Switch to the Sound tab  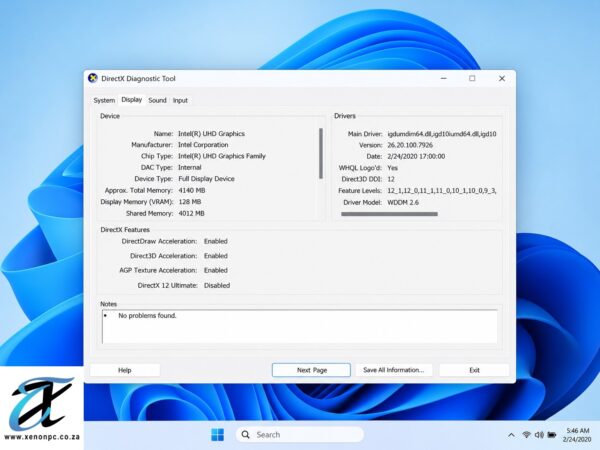coord(157,100)
